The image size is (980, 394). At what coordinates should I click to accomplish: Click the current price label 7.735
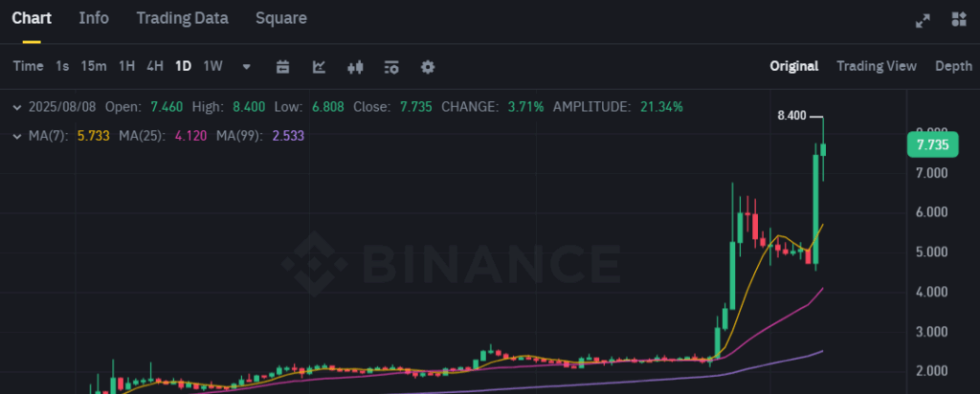(931, 144)
